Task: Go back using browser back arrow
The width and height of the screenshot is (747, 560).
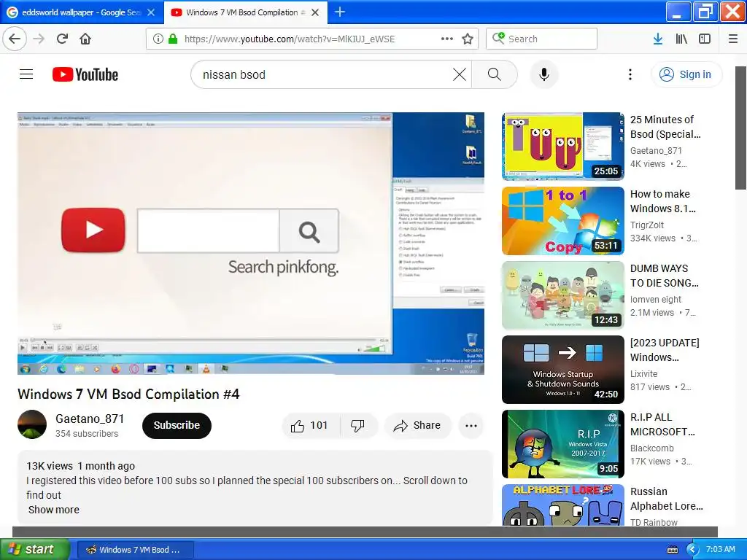Action: 15,39
